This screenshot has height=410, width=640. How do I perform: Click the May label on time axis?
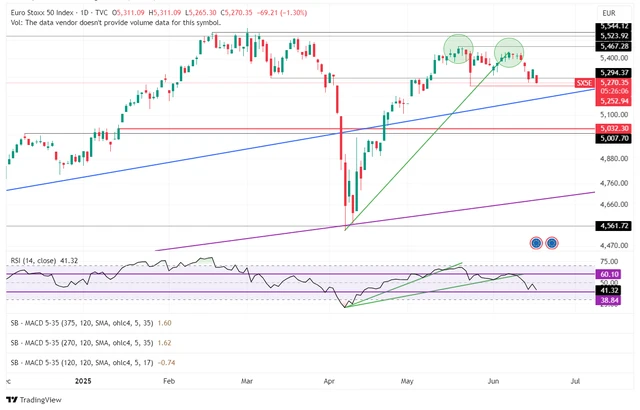pos(407,381)
